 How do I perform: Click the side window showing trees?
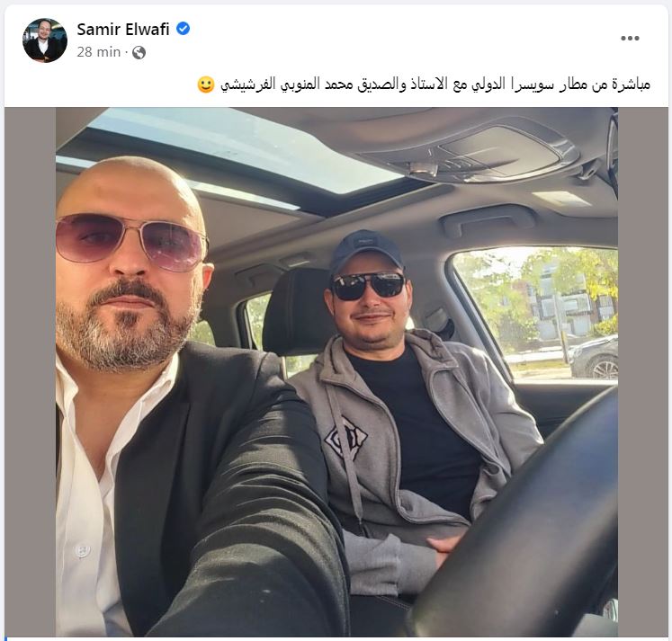[536, 314]
